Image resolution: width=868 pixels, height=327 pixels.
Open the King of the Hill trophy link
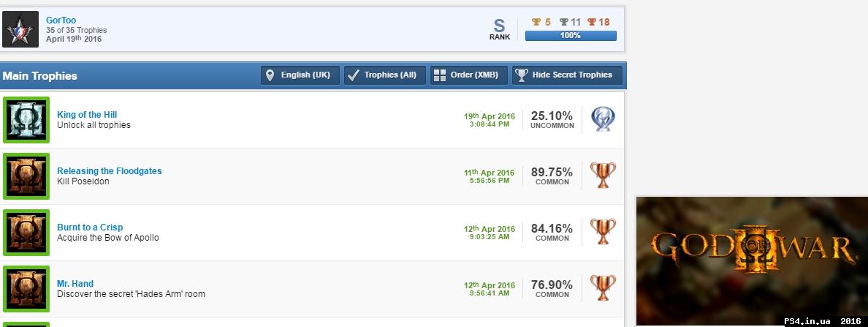point(87,115)
